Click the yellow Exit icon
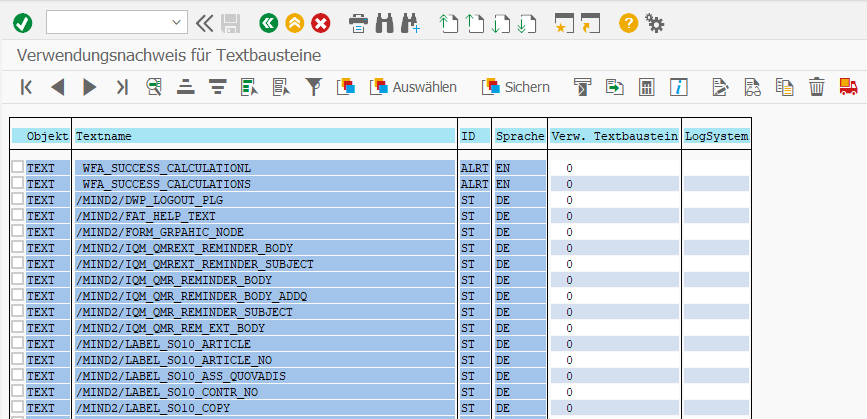The image size is (867, 419). click(295, 23)
